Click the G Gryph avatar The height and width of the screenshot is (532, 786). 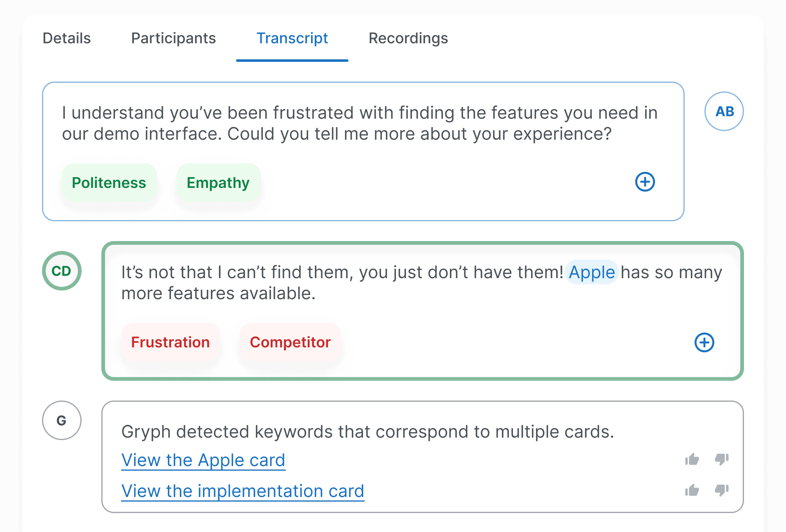62,420
